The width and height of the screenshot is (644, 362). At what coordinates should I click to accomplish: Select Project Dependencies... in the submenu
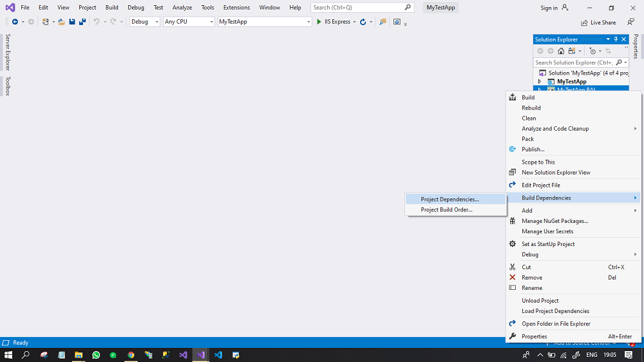455,199
